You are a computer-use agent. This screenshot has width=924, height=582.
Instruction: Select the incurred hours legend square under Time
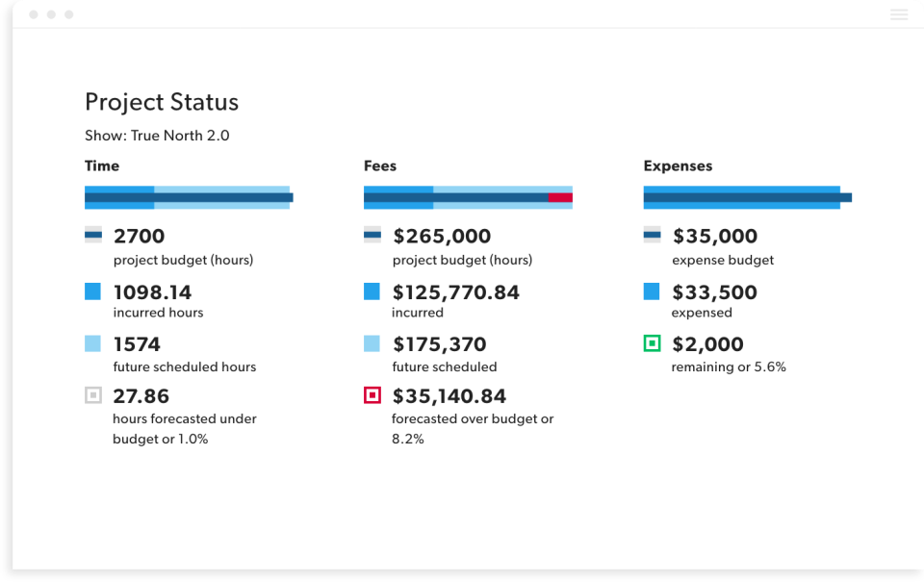click(x=93, y=291)
